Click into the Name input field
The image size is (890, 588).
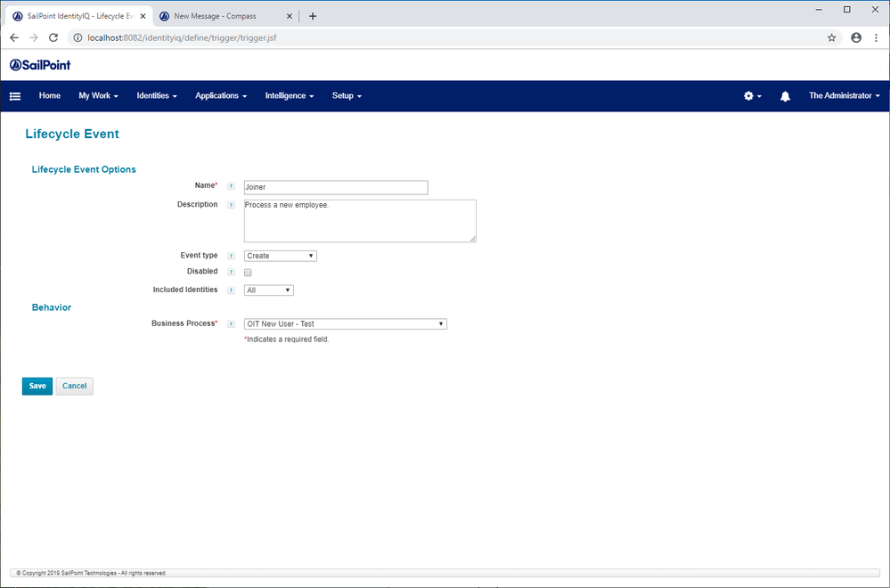336,188
